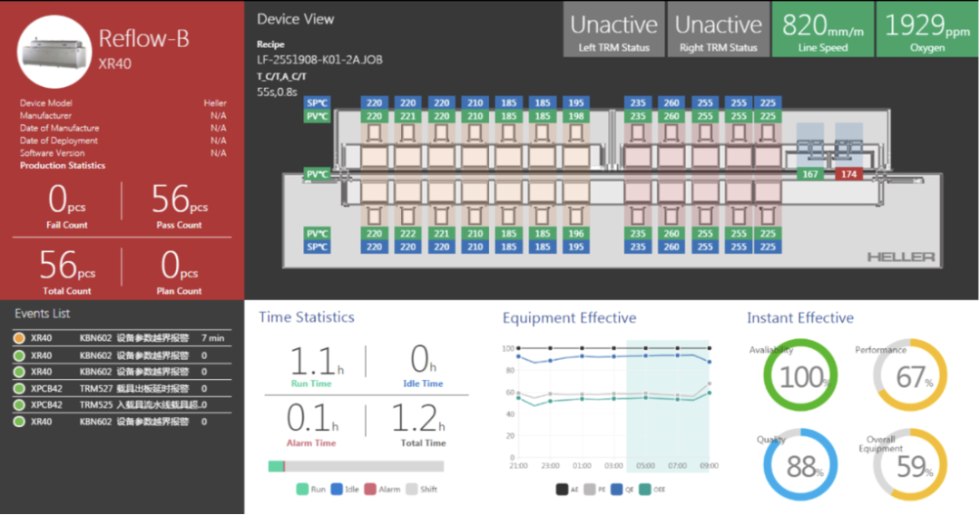Image resolution: width=980 pixels, height=515 pixels.
Task: Click the Performance 67% gauge
Action: pyautogui.click(x=911, y=375)
